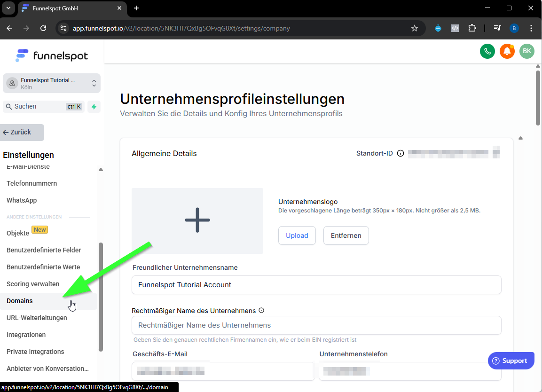Open WhatsApp settings

(22, 200)
